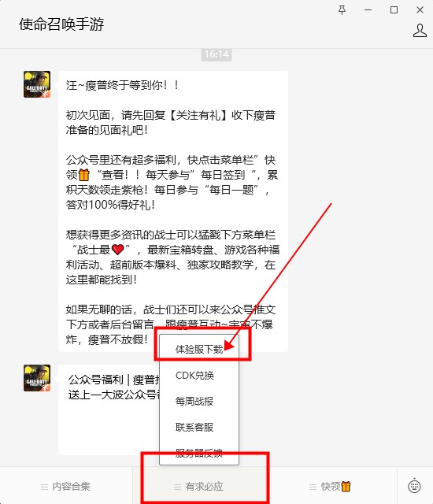The height and width of the screenshot is (504, 433).
Task: Open the account profile icon
Action: coord(420,31)
